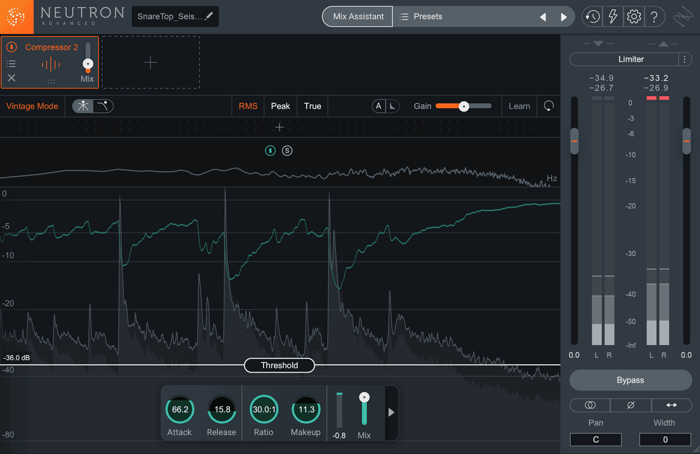
Task: Click the Learn button
Action: coord(519,106)
